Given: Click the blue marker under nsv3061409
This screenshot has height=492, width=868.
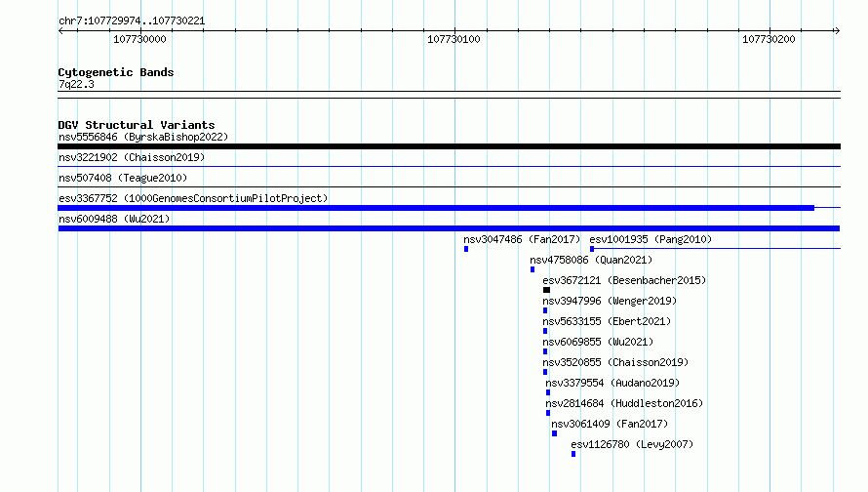Looking at the screenshot, I should pyautogui.click(x=554, y=433).
